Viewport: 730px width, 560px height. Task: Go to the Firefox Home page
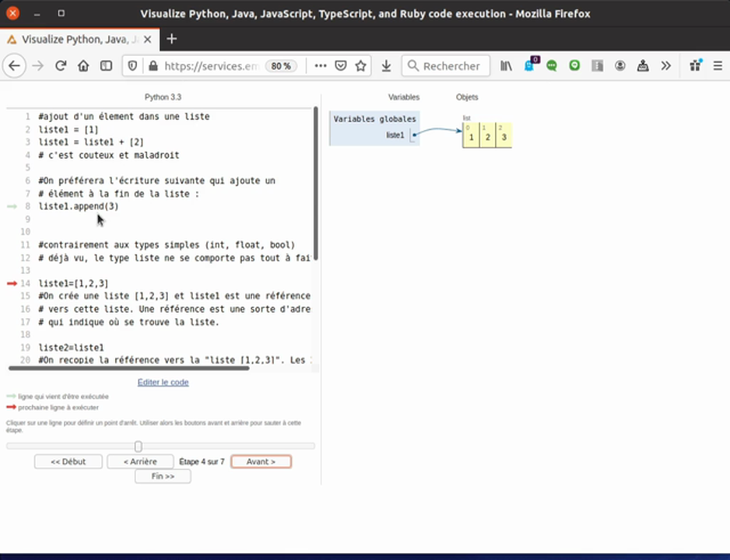pyautogui.click(x=83, y=66)
